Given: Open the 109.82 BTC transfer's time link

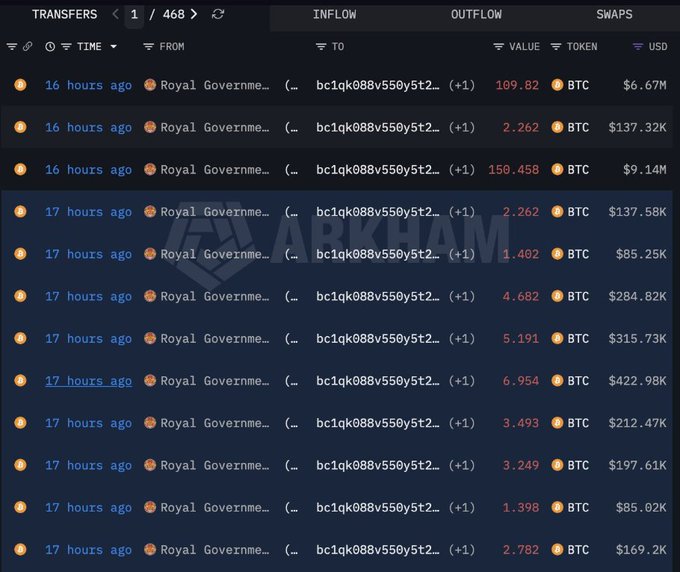Looking at the screenshot, I should (x=88, y=85).
